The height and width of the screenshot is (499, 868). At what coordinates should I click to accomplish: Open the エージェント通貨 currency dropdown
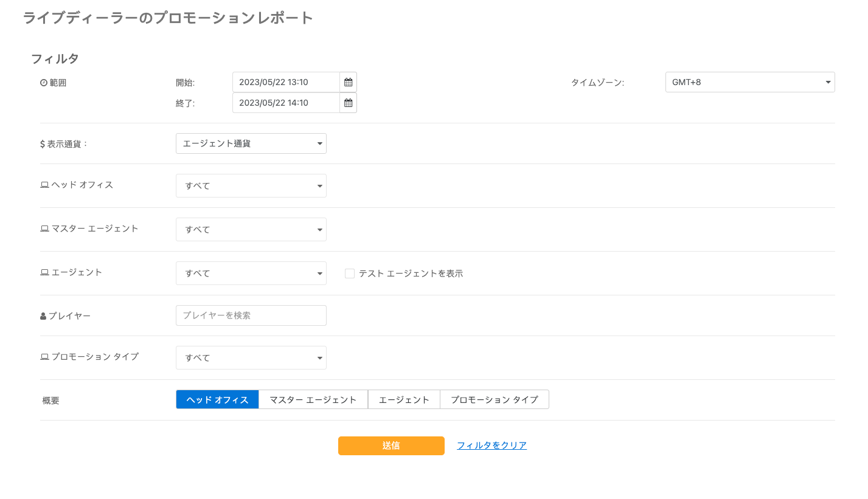(x=251, y=143)
